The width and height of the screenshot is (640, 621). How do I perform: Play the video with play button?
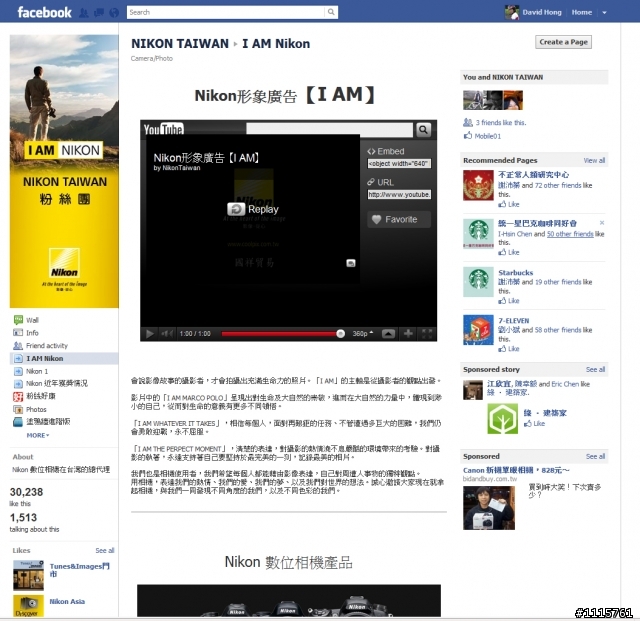150,334
